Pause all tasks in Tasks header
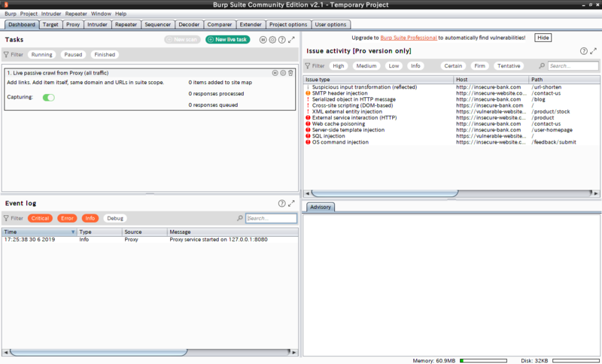This screenshot has height=364, width=602. (x=263, y=40)
